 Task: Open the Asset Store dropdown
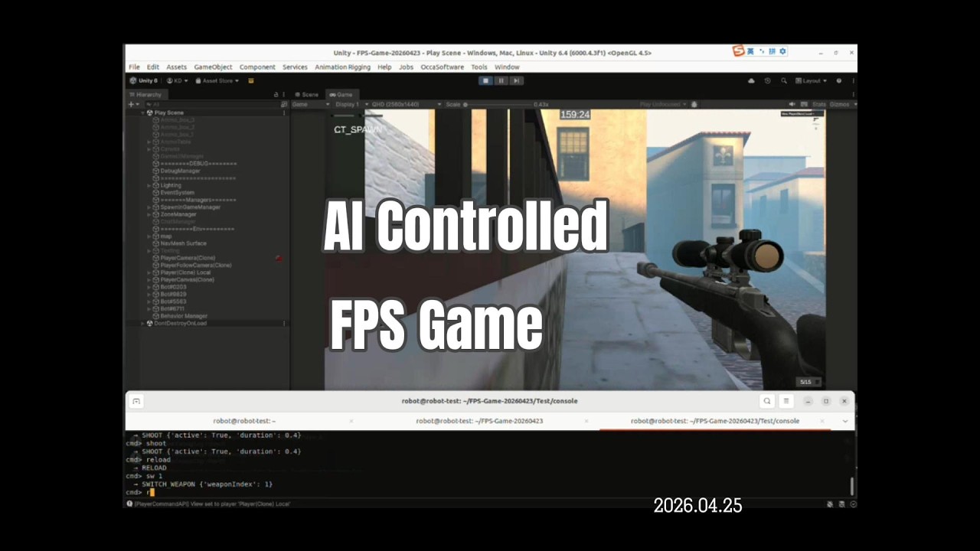[x=217, y=80]
